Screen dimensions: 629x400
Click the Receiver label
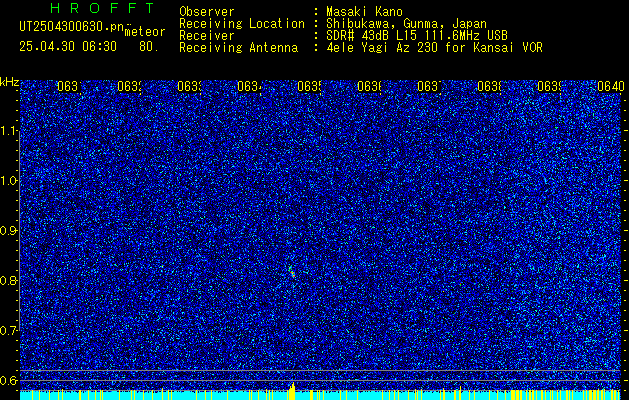click(x=207, y=36)
